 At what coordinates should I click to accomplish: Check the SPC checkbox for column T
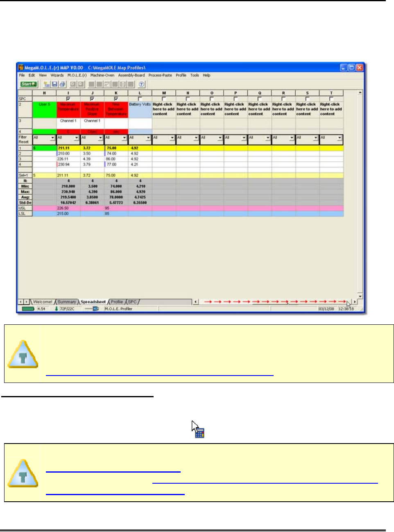point(331,99)
